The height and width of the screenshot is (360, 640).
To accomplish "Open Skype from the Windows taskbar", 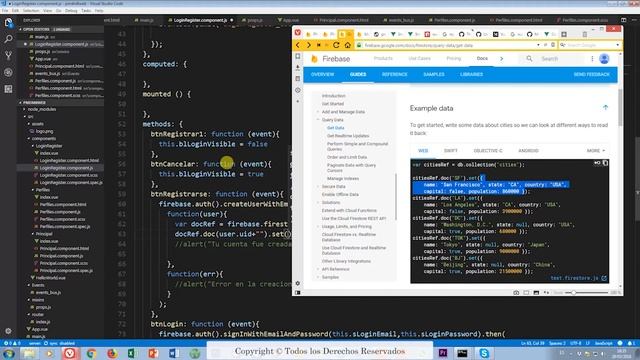I will click(x=484, y=353).
